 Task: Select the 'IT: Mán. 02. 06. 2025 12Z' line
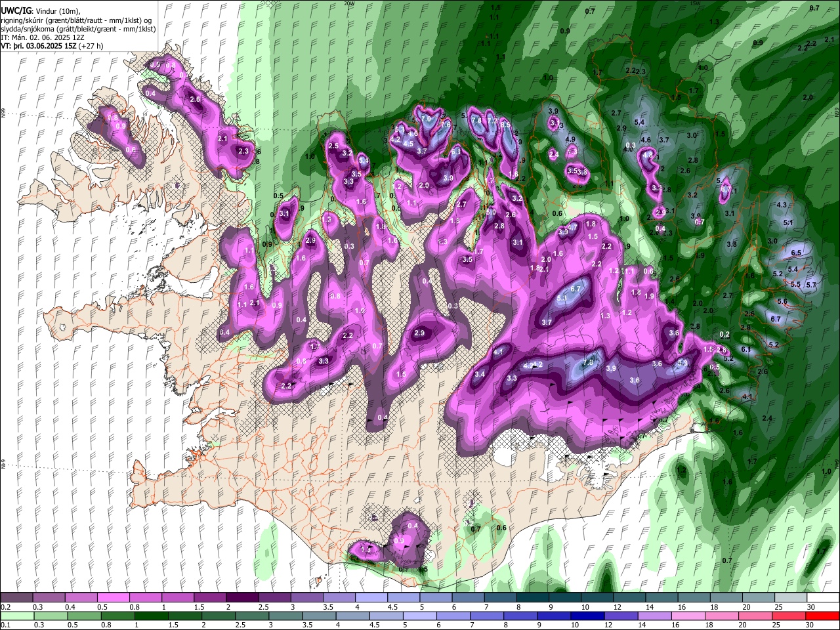click(43, 37)
